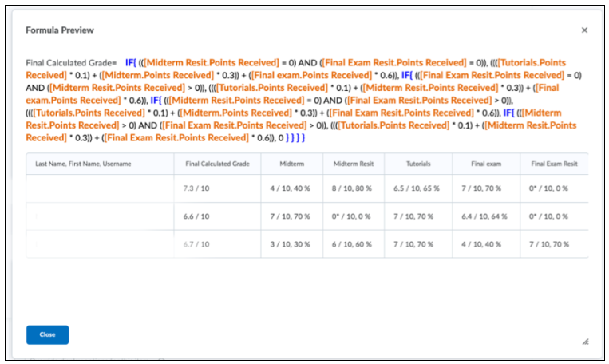Click 'Final Calculated Grade' column header
Image resolution: width=609 pixels, height=364 pixels.
pyautogui.click(x=217, y=164)
